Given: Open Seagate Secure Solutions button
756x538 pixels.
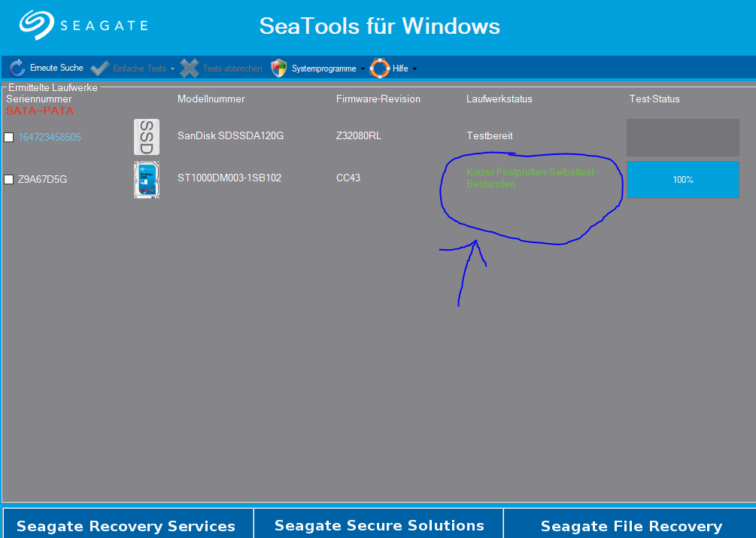Looking at the screenshot, I should (x=378, y=524).
